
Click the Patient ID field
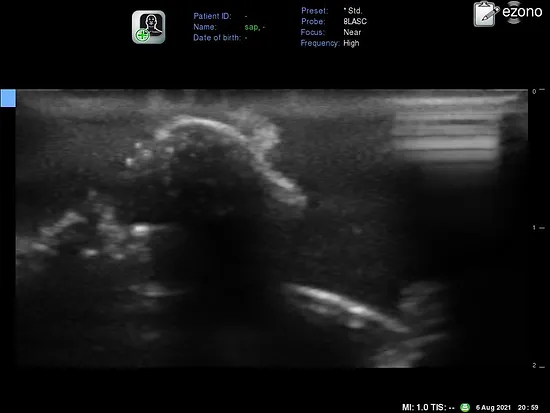tap(221, 16)
